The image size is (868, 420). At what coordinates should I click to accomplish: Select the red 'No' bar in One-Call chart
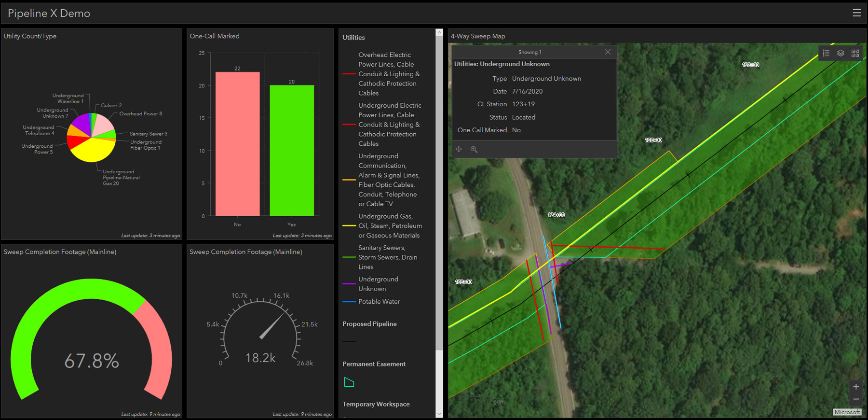237,144
